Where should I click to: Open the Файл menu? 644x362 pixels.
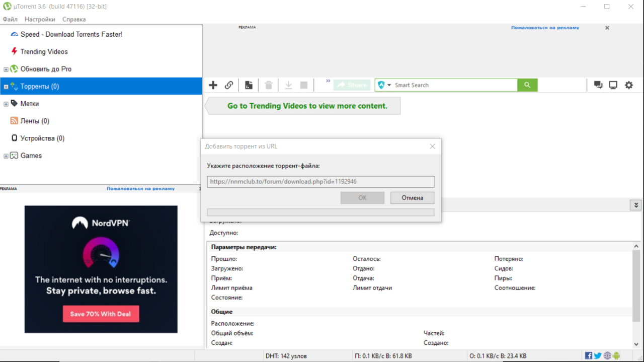10,19
